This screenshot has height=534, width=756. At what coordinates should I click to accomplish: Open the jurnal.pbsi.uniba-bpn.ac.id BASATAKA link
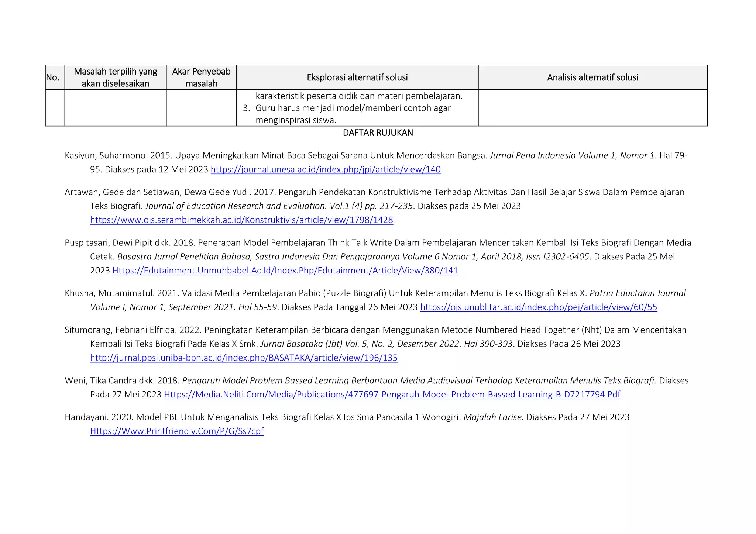tap(244, 358)
